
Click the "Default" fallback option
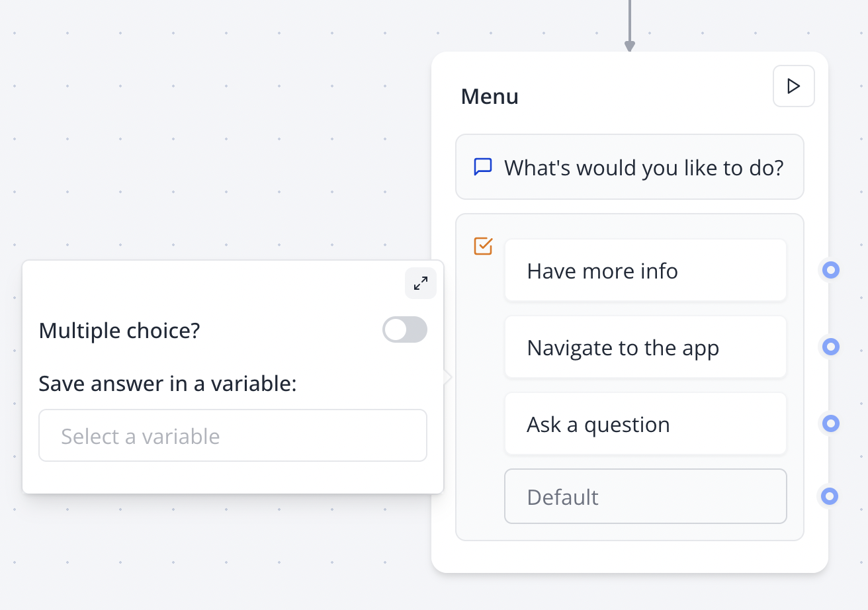pyautogui.click(x=645, y=496)
